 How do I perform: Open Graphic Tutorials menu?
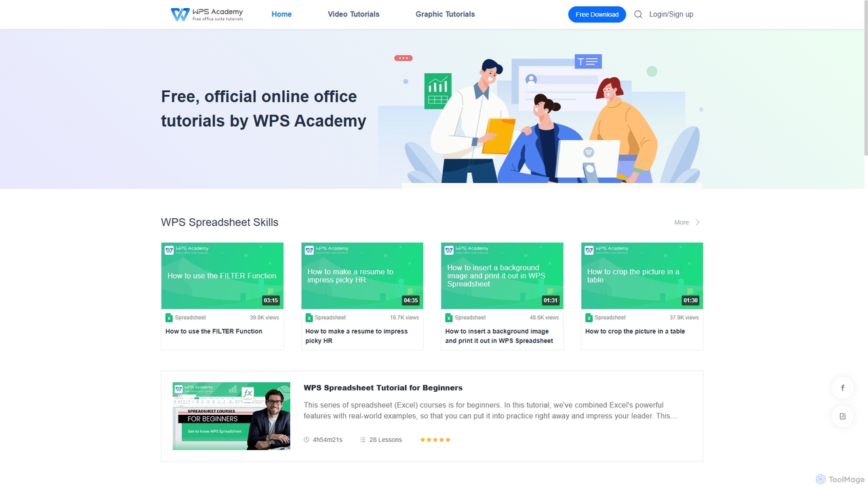click(x=445, y=14)
